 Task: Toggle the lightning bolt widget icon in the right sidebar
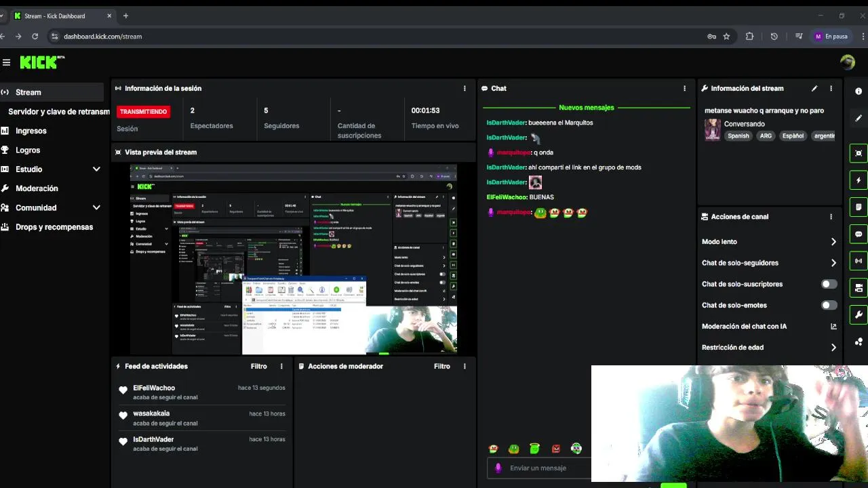(859, 180)
